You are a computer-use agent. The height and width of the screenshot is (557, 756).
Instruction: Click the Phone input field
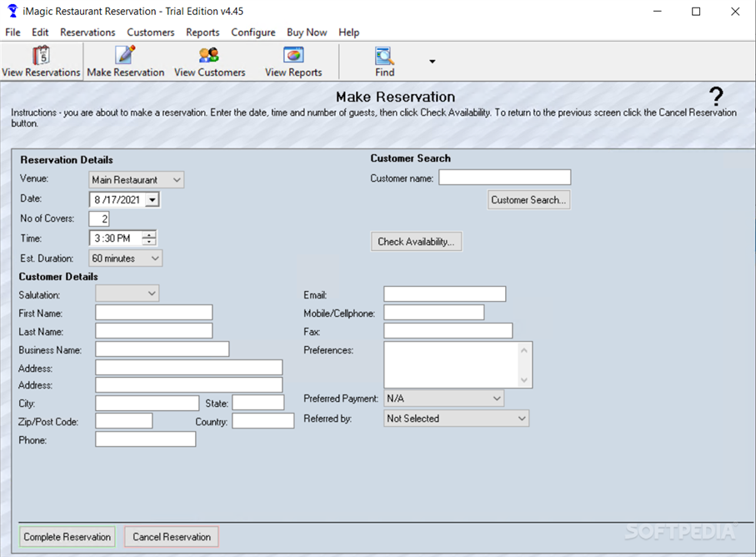pos(146,439)
